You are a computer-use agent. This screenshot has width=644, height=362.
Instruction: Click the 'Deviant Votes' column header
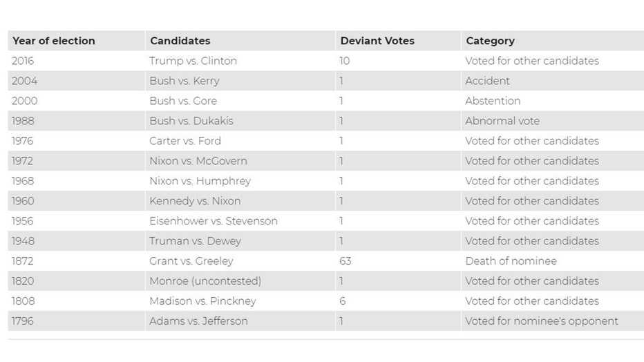tap(377, 41)
